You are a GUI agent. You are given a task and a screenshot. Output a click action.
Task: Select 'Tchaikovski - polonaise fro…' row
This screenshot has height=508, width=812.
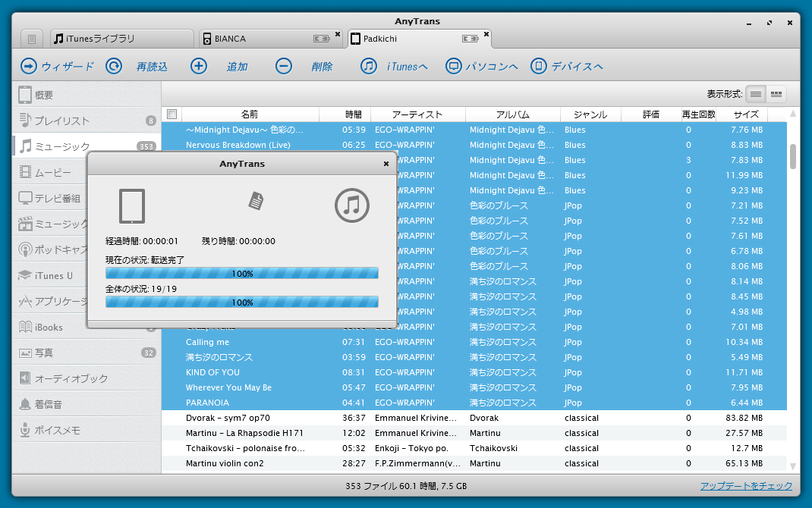coord(474,448)
